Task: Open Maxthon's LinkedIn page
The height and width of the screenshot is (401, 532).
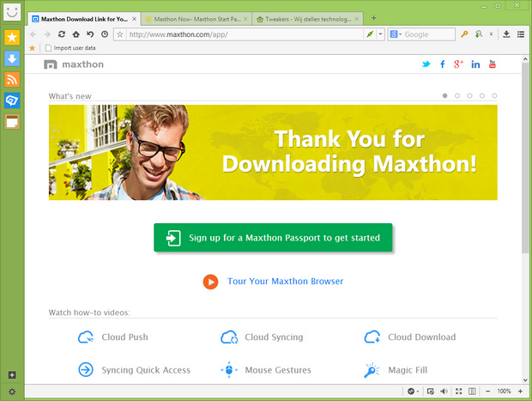Action: [x=475, y=64]
